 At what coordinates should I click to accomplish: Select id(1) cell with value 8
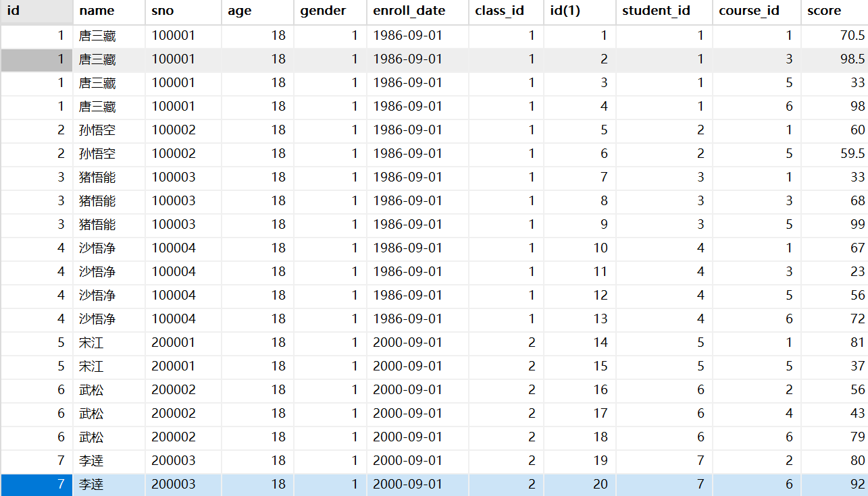point(580,201)
